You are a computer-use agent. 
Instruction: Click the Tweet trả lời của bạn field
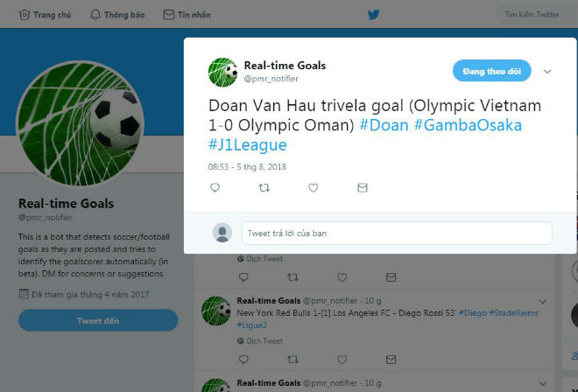(x=397, y=234)
